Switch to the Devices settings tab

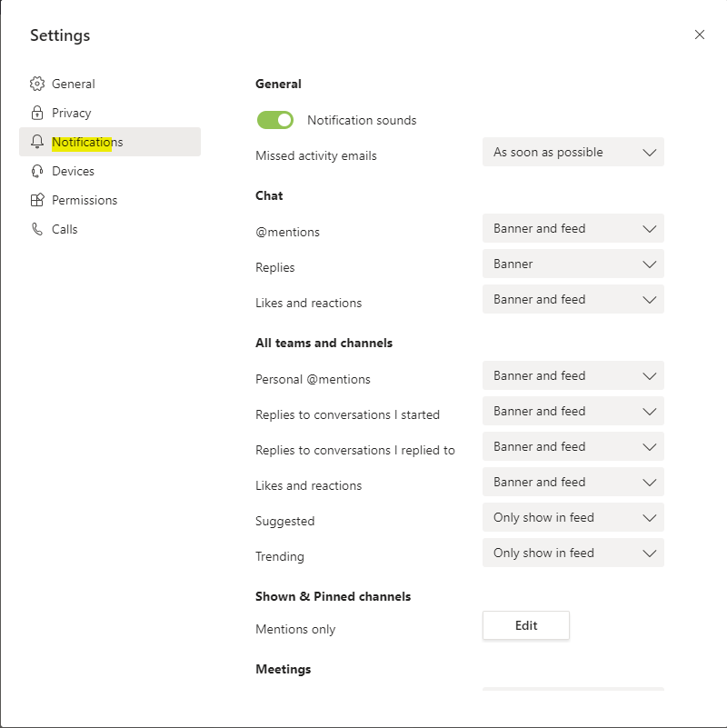pos(73,171)
